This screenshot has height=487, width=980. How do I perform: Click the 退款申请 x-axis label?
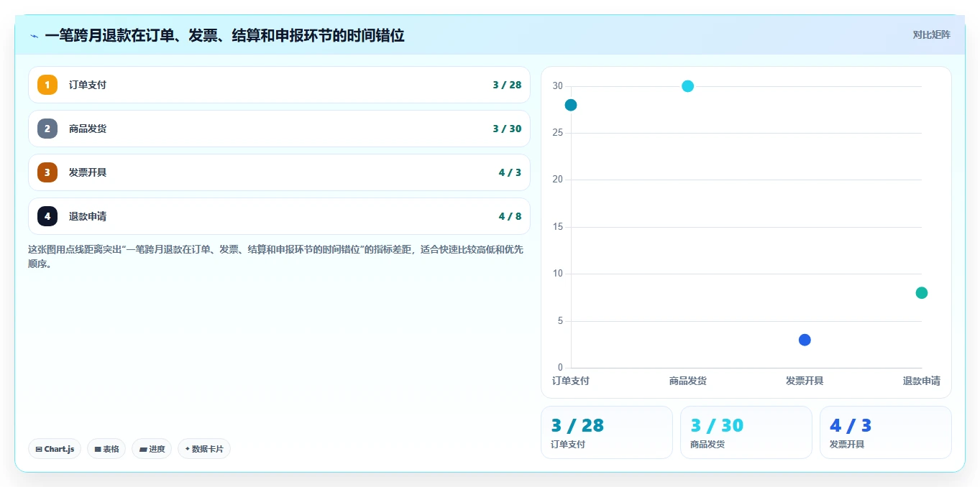[x=922, y=381]
